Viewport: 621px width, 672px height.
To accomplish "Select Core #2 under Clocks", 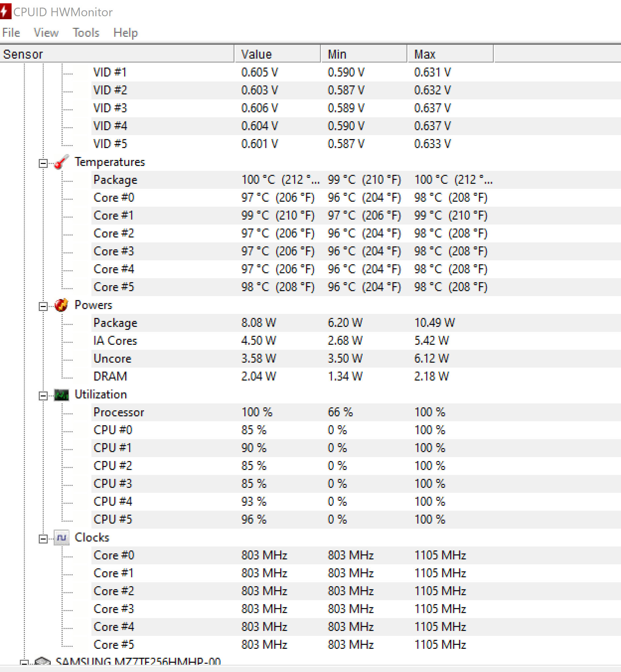I will 356,591.
